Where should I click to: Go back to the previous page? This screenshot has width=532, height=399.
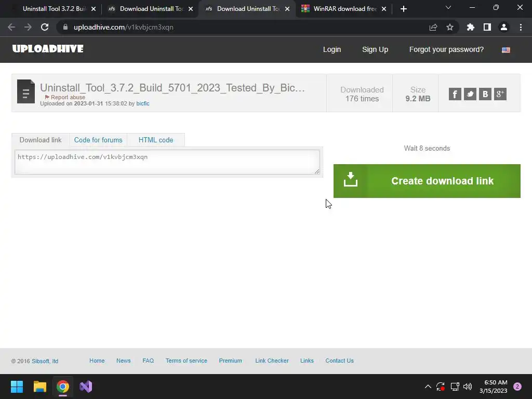pos(11,27)
